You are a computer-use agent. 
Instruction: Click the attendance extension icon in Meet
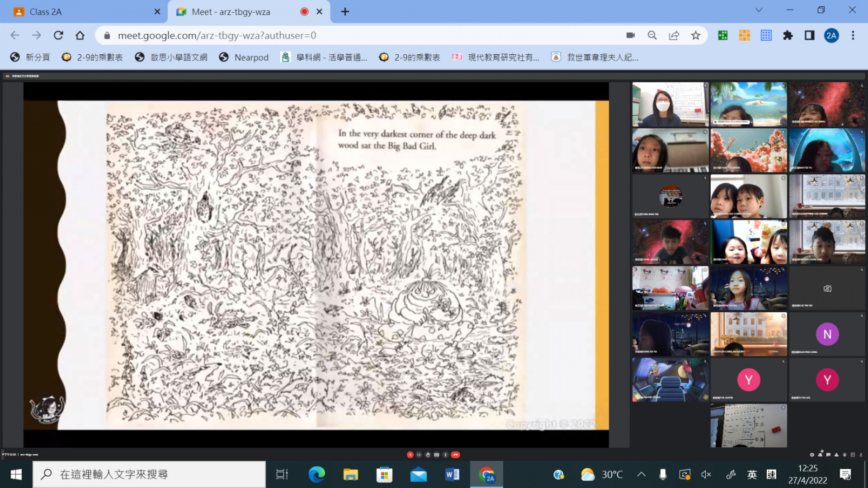pos(861,455)
